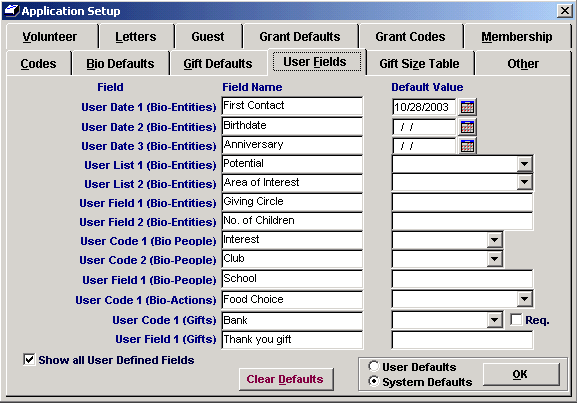Go to the Membership tab
577x403 pixels.
tap(517, 37)
